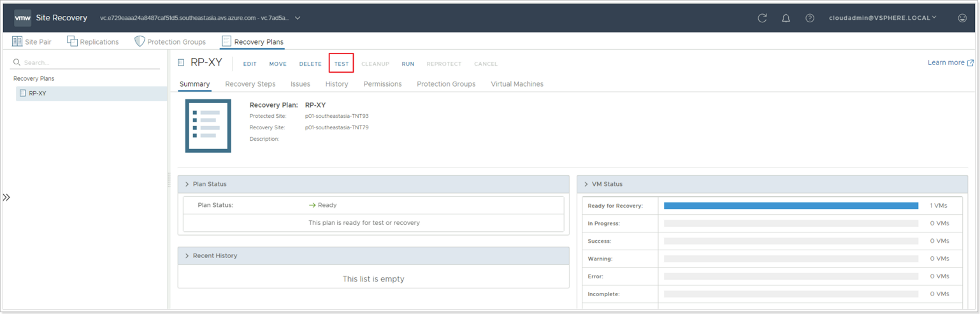The image size is (980, 314).
Task: Click the DELETE action
Action: tap(310, 64)
